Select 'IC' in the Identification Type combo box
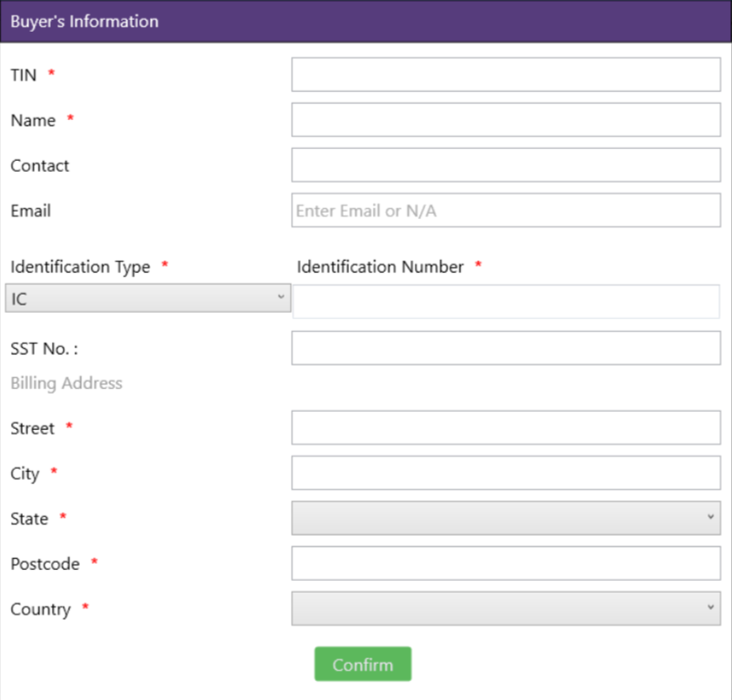The width and height of the screenshot is (732, 700). click(147, 297)
